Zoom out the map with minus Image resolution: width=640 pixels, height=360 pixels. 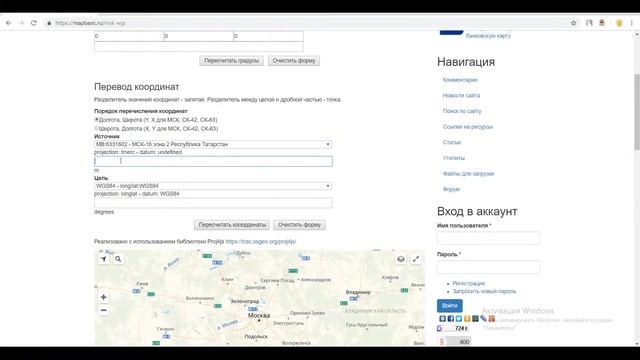click(x=104, y=310)
